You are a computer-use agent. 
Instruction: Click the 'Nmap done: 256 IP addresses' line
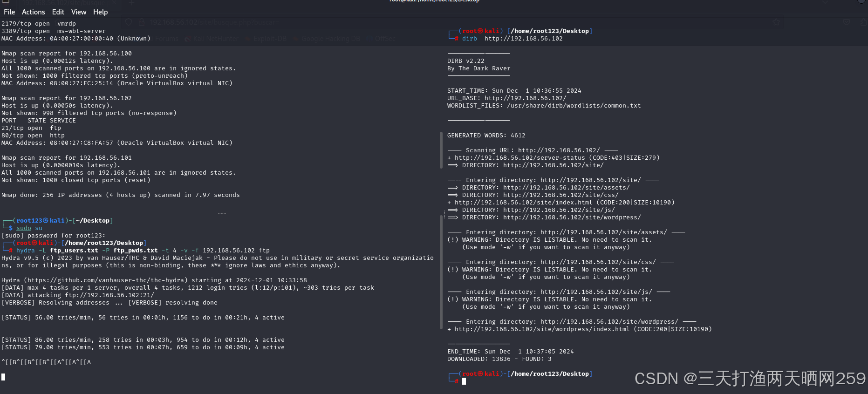(x=121, y=195)
